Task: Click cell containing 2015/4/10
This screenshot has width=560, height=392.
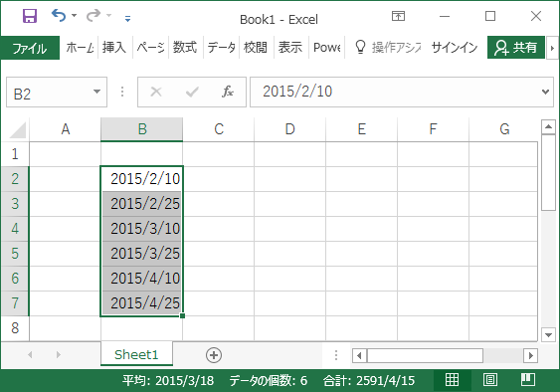Action: (142, 279)
